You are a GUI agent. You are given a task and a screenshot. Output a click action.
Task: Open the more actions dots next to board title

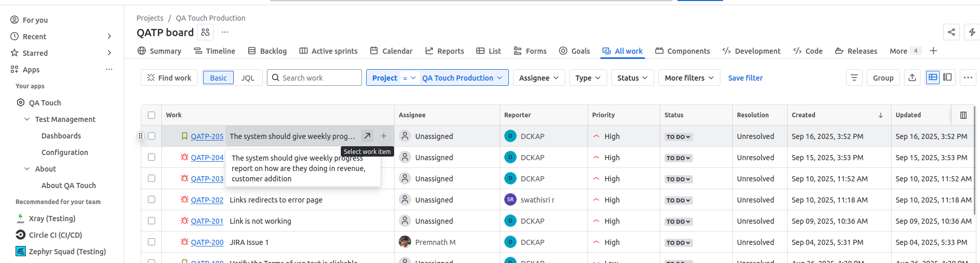[x=225, y=32]
